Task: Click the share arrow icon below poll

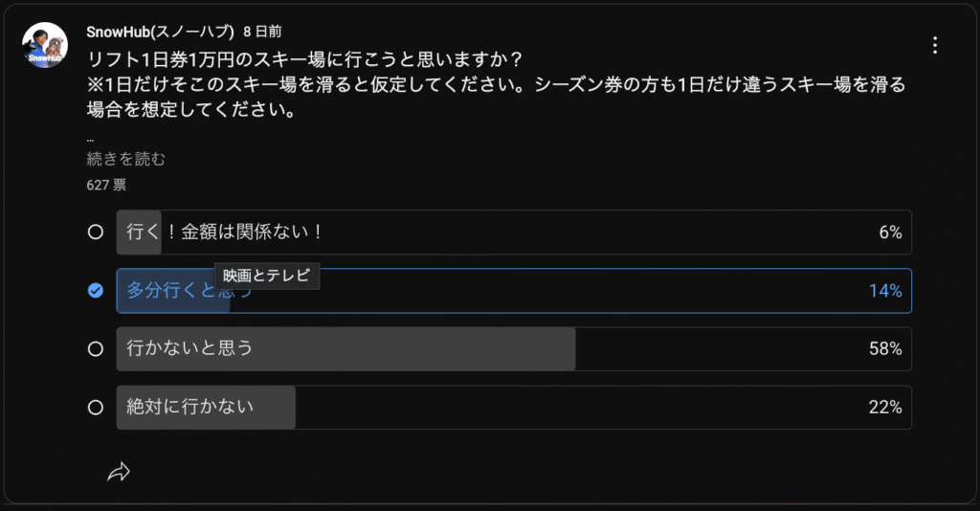Action: (x=119, y=471)
